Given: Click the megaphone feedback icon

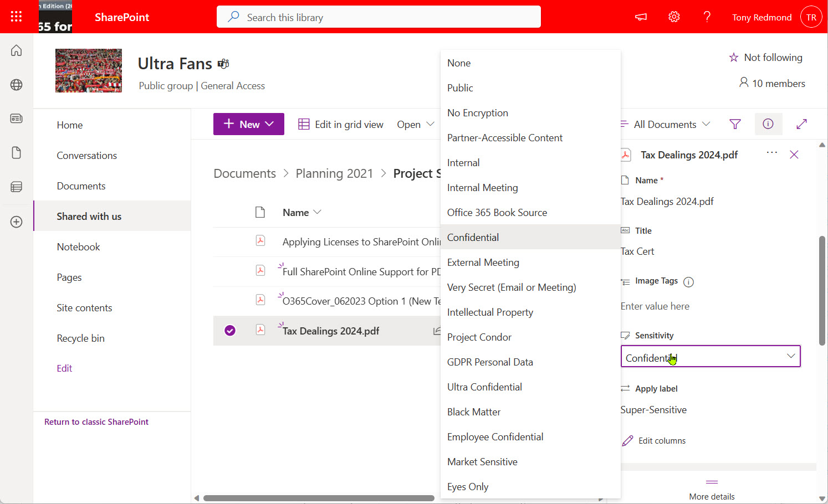Looking at the screenshot, I should click(641, 17).
